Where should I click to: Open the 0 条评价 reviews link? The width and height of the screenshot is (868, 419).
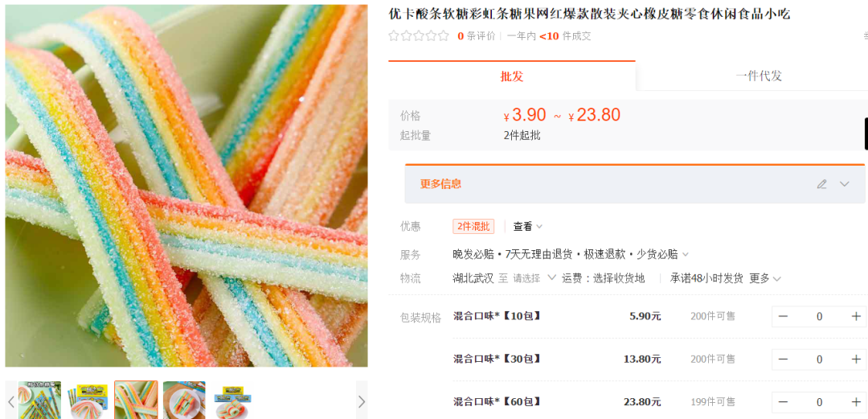(476, 36)
